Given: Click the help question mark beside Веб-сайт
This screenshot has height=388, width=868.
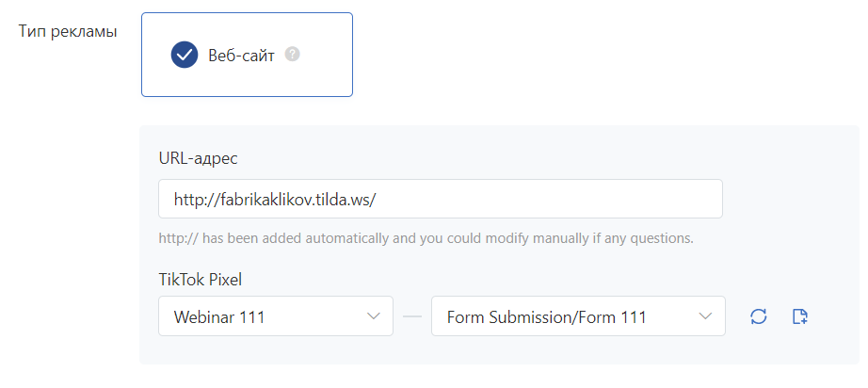Looking at the screenshot, I should coord(293,55).
